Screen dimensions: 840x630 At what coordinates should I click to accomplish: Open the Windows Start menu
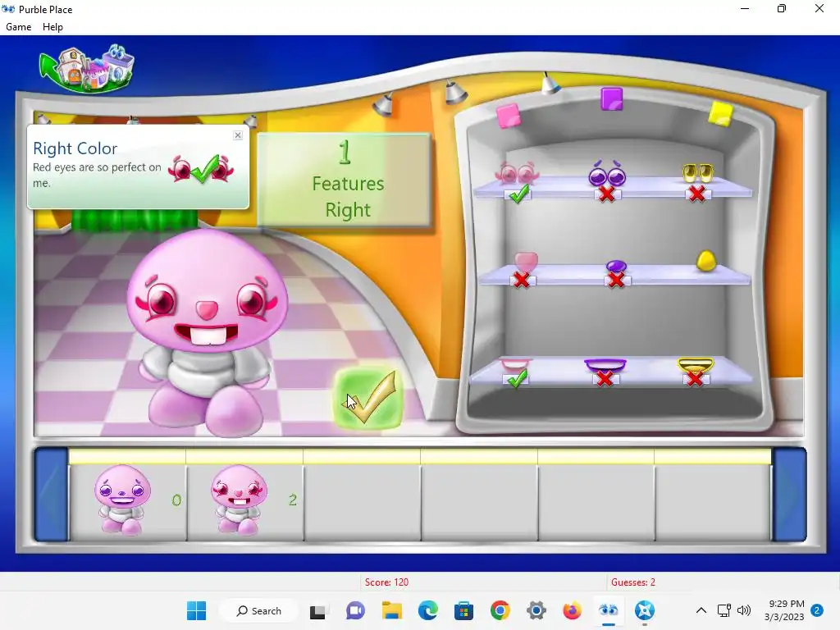coord(197,610)
